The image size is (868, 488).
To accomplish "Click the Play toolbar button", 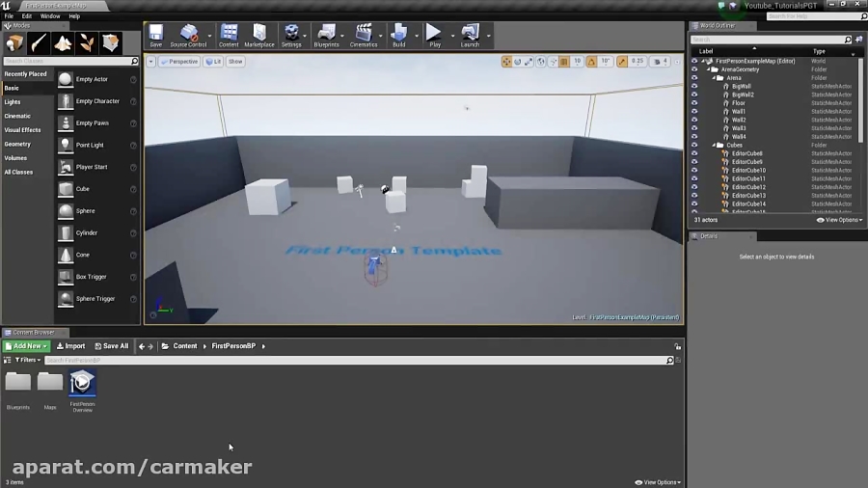I will [435, 36].
